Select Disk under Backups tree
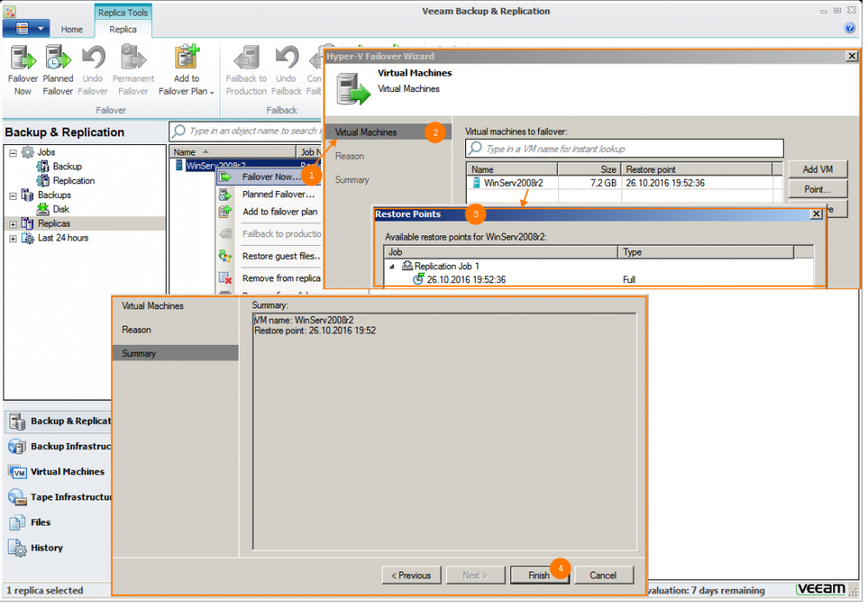This screenshot has width=868, height=608. click(x=61, y=209)
